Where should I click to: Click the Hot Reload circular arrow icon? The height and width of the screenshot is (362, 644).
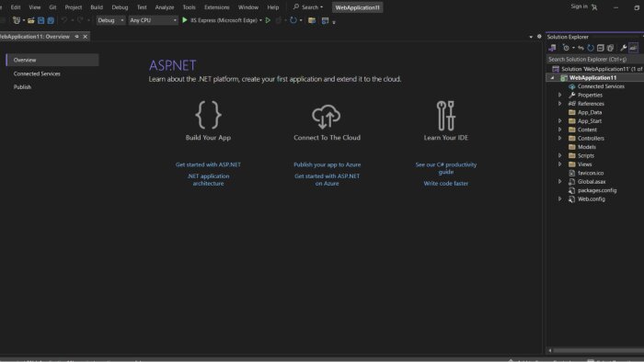(293, 20)
